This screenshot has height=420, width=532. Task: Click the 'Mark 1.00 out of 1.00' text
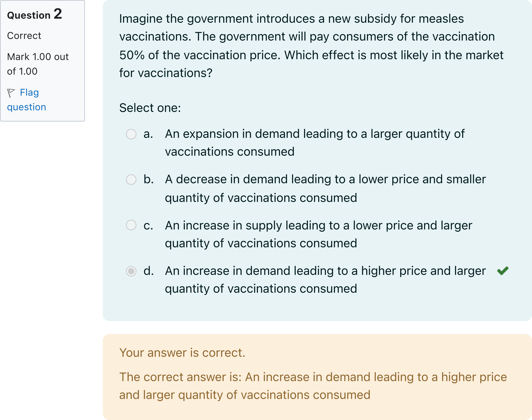click(x=38, y=64)
